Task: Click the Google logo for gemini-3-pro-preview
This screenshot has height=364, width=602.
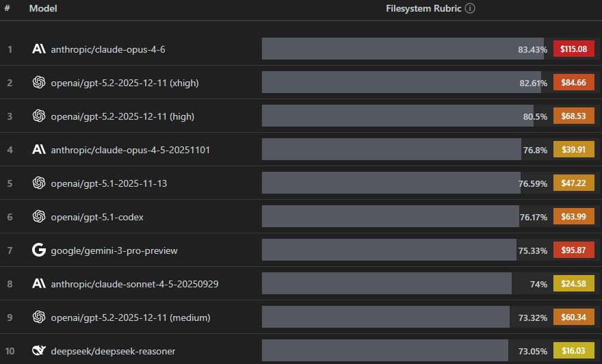Action: point(38,250)
